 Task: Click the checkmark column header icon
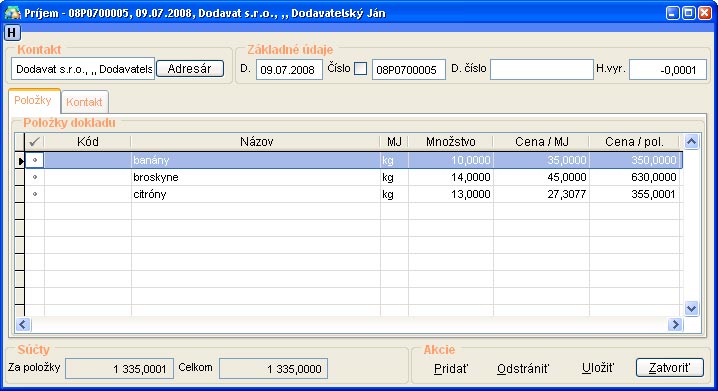34,142
